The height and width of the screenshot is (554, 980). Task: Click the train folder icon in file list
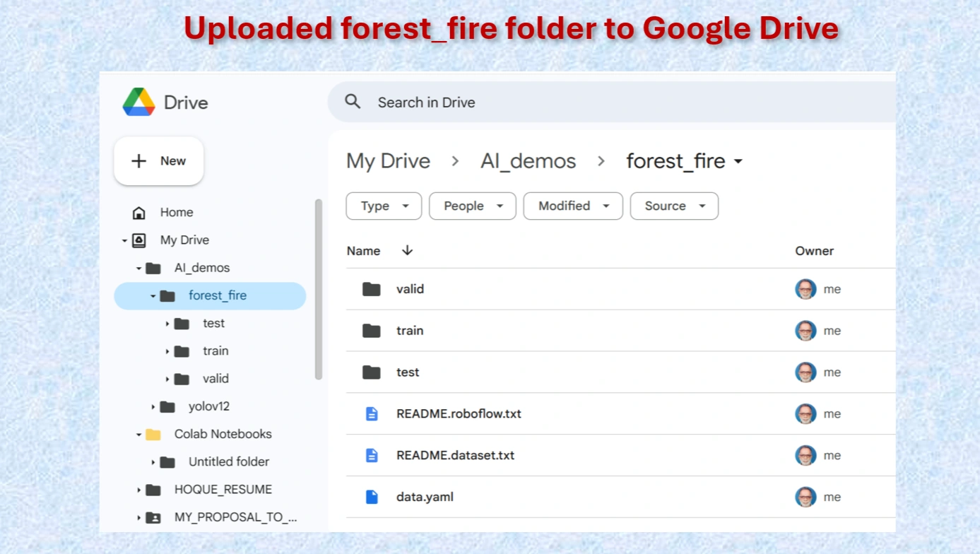click(x=372, y=331)
